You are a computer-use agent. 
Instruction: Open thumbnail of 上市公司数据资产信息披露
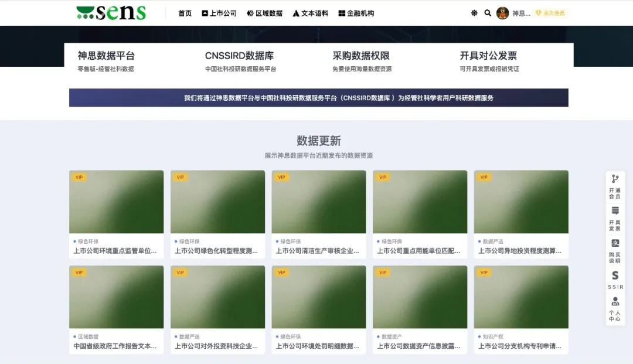420,297
